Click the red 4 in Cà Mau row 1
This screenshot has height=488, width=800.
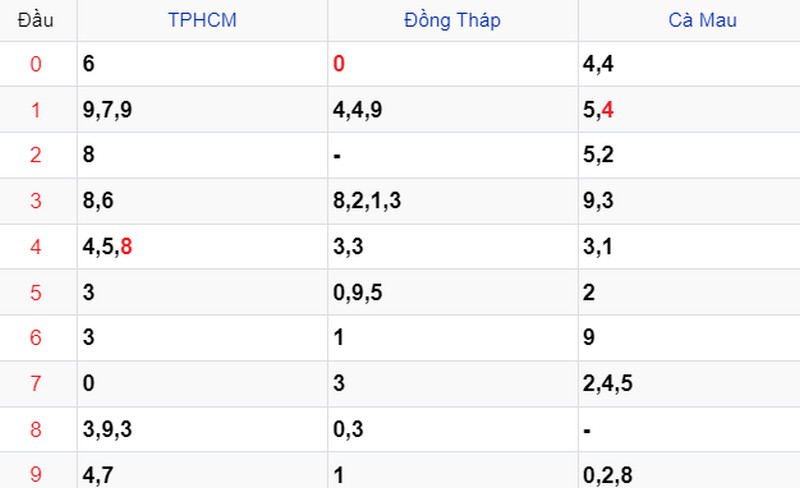coord(607,110)
